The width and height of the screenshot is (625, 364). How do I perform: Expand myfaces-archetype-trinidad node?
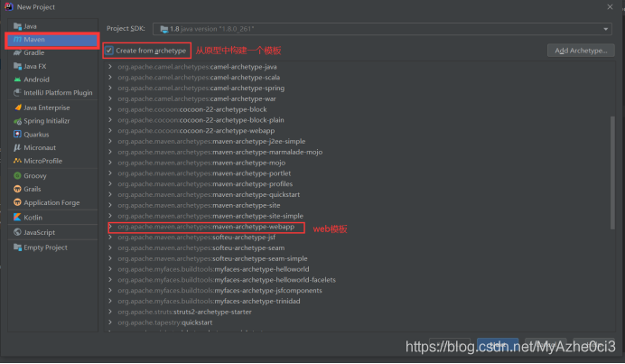click(110, 301)
